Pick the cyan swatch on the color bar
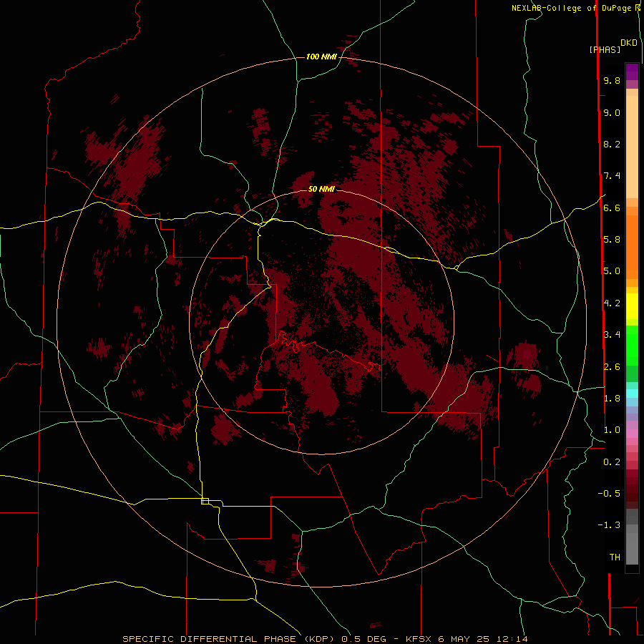 click(x=632, y=394)
